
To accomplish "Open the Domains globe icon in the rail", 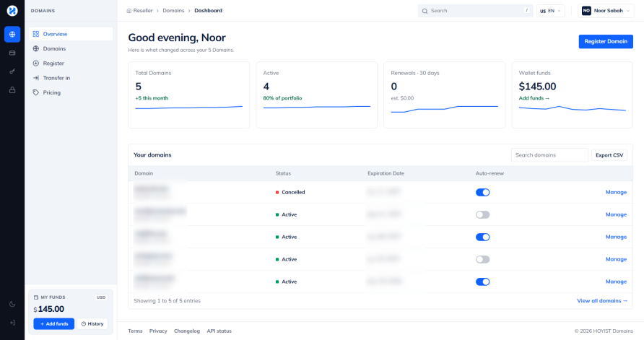I will pos(12,34).
